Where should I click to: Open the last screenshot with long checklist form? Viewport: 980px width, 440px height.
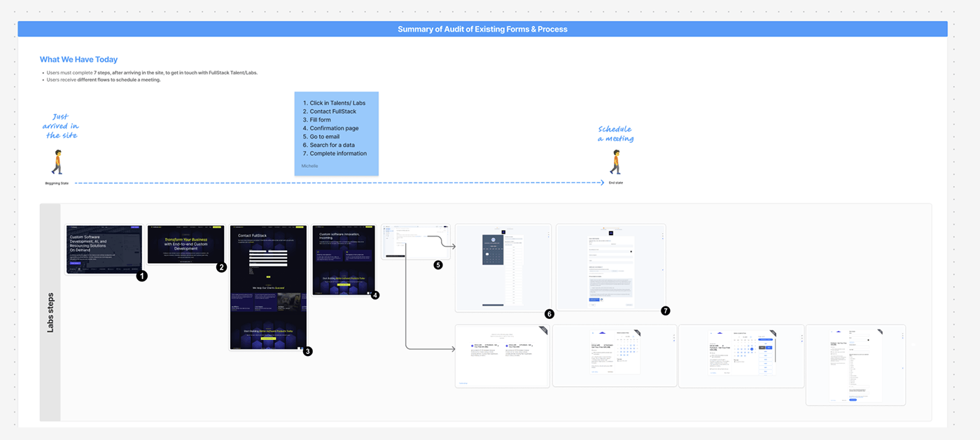(x=855, y=364)
